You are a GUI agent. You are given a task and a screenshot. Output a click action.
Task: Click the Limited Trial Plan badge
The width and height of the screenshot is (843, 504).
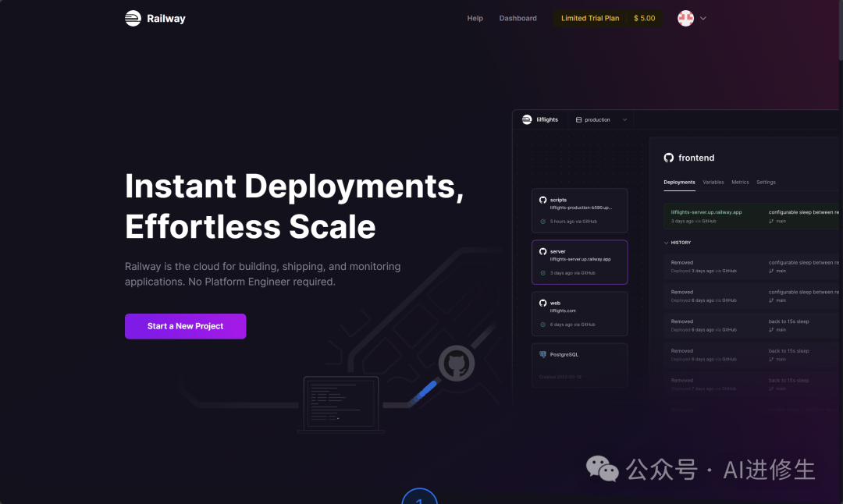(x=590, y=18)
